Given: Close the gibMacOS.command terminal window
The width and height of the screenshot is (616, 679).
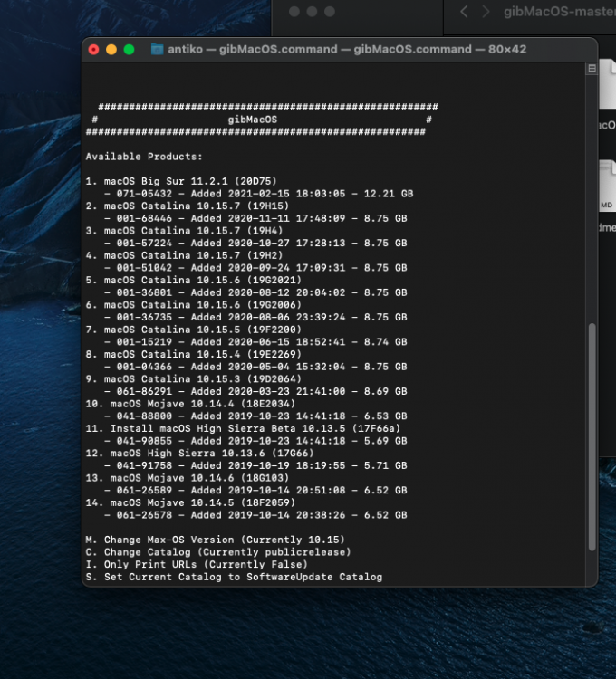Looking at the screenshot, I should 93,50.
